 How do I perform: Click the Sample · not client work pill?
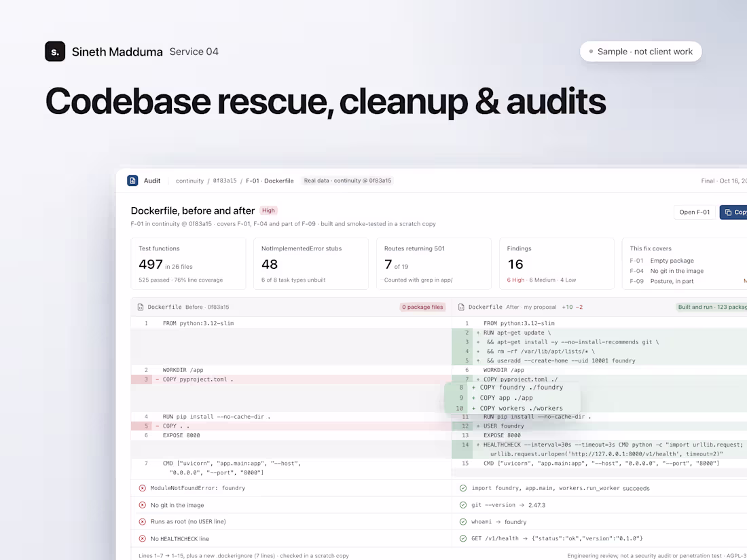coord(641,52)
